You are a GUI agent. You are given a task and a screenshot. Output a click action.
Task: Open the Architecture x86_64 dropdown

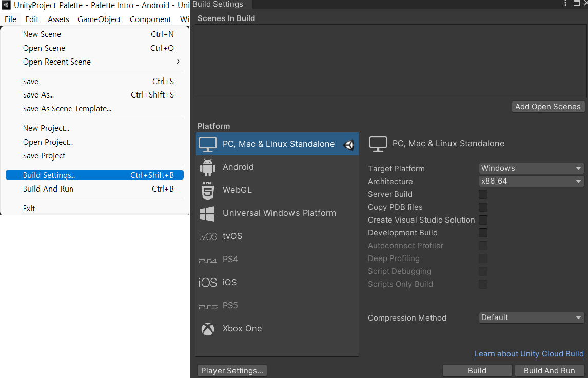(532, 181)
